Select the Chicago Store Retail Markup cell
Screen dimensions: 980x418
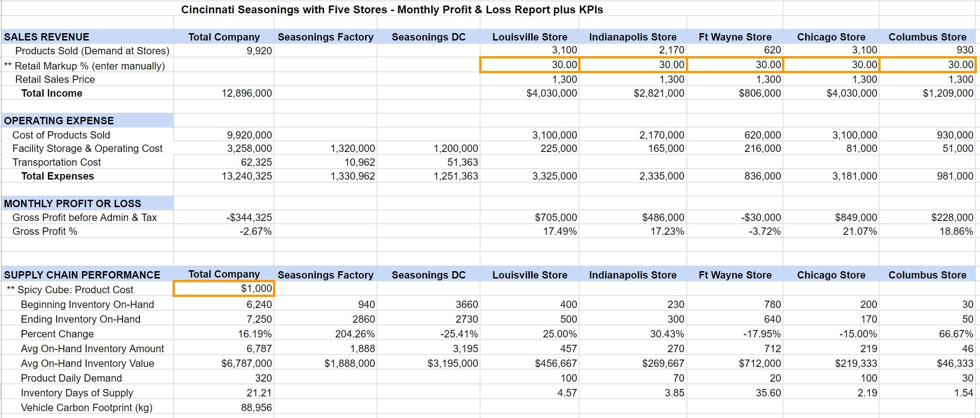click(x=831, y=65)
